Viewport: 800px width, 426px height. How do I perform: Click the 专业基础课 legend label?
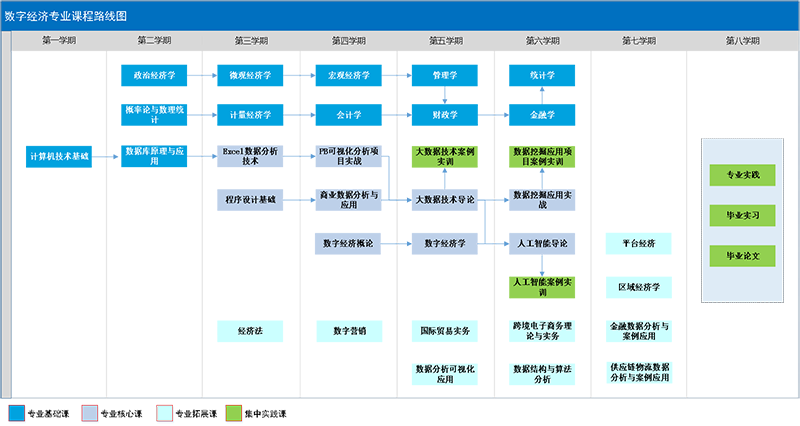48,414
